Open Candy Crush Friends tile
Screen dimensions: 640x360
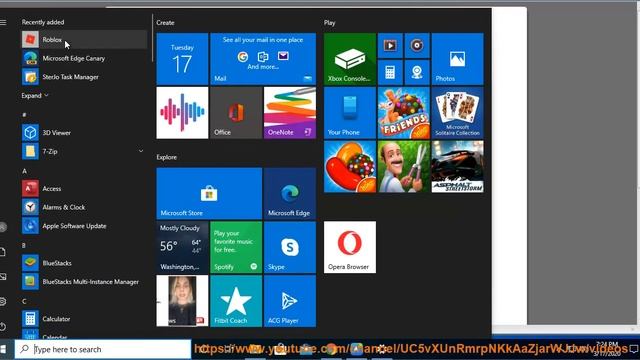[404, 113]
